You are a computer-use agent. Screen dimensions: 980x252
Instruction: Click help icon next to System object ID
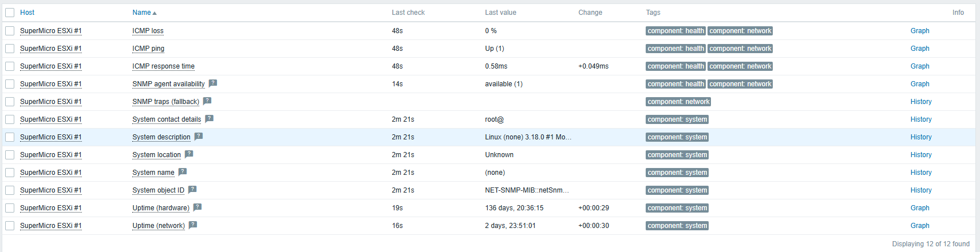click(192, 190)
